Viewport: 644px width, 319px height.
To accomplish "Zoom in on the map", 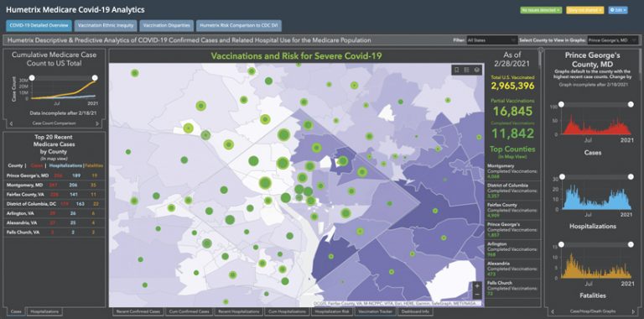I will click(477, 285).
